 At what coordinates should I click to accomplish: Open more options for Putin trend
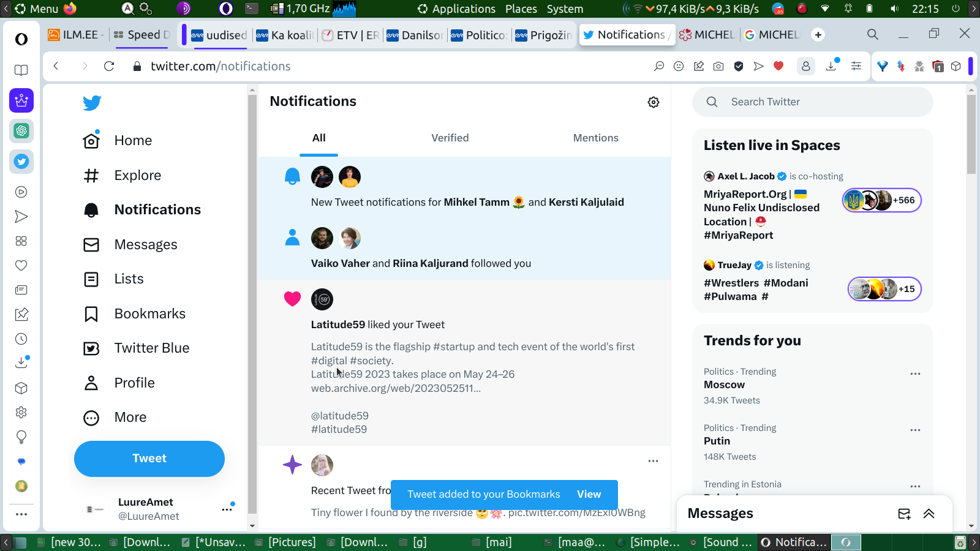915,430
